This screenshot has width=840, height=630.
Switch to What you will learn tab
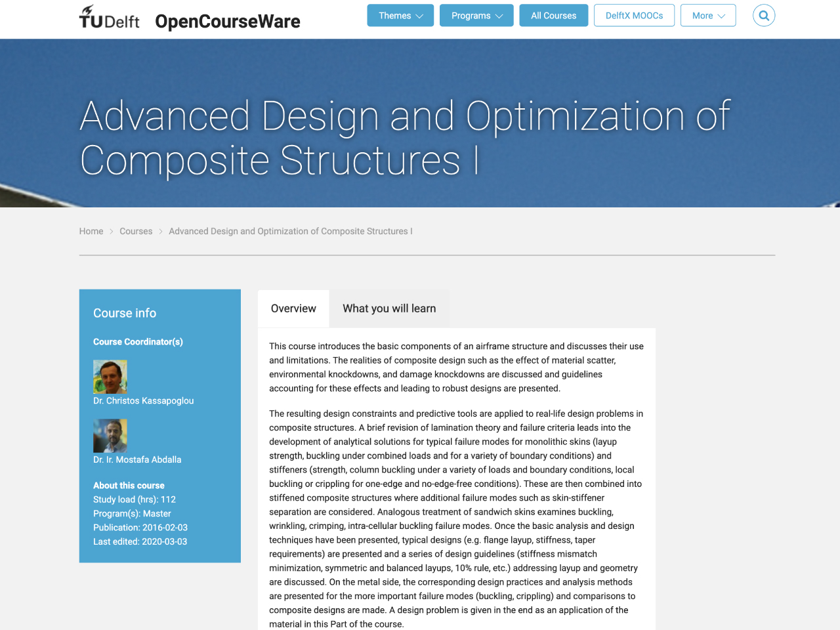click(x=389, y=308)
